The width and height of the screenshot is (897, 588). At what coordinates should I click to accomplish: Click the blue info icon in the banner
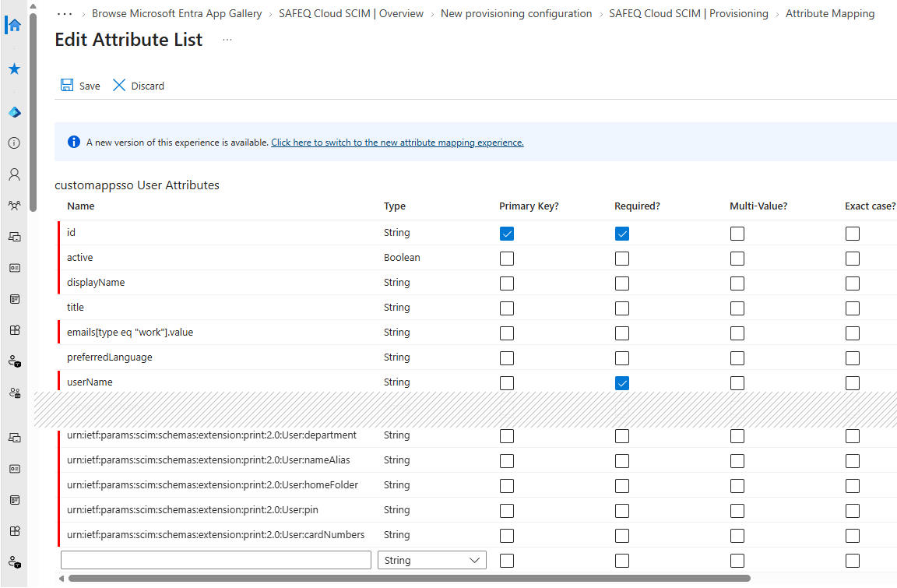[x=74, y=142]
